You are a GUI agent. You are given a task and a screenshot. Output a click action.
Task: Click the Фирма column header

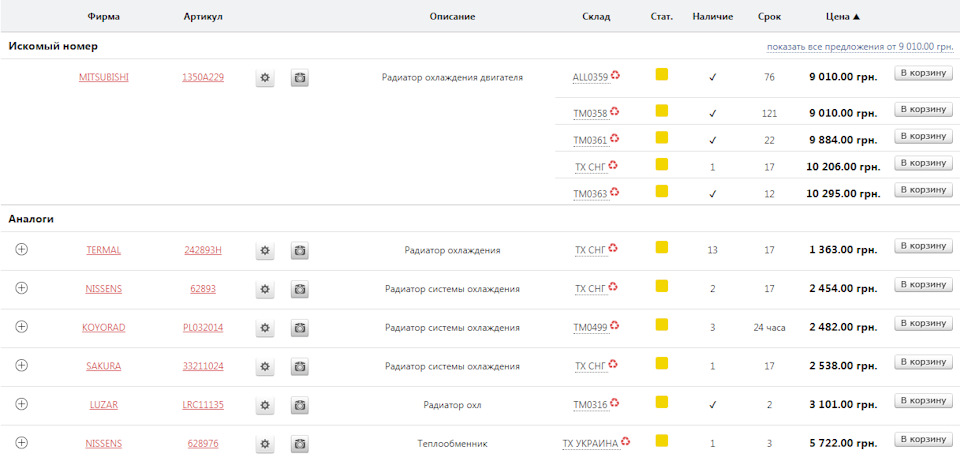point(103,17)
